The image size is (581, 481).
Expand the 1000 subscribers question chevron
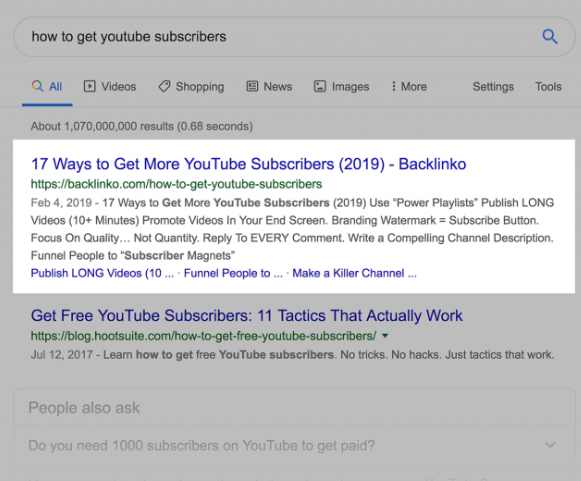[551, 445]
